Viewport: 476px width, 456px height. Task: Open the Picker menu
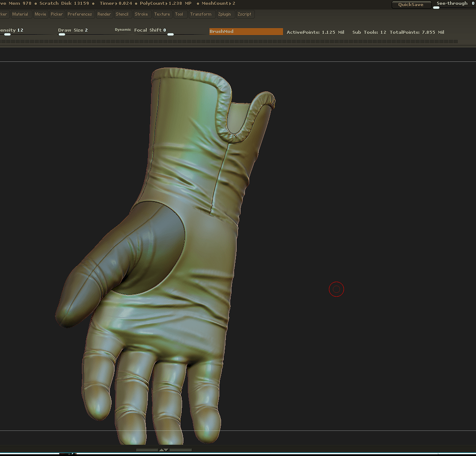coord(57,14)
